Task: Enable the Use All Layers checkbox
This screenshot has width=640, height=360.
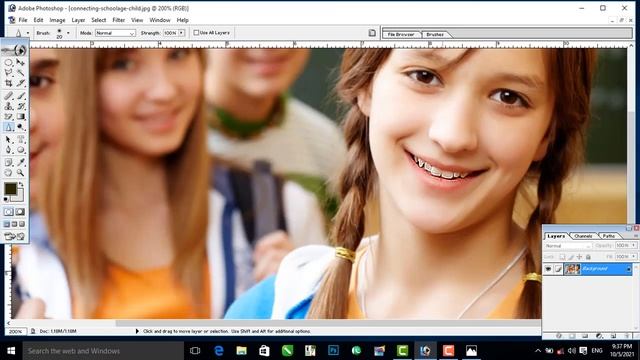Action: pyautogui.click(x=196, y=33)
